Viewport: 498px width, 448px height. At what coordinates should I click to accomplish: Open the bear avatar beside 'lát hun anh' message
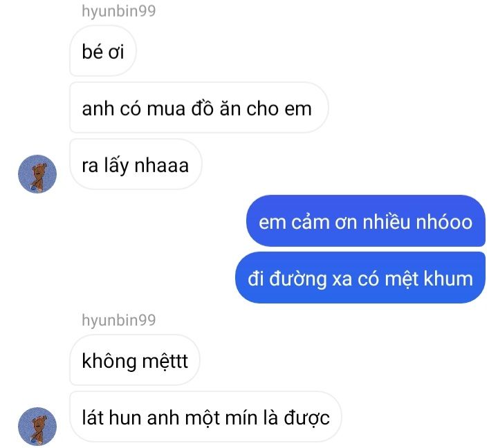tap(37, 426)
